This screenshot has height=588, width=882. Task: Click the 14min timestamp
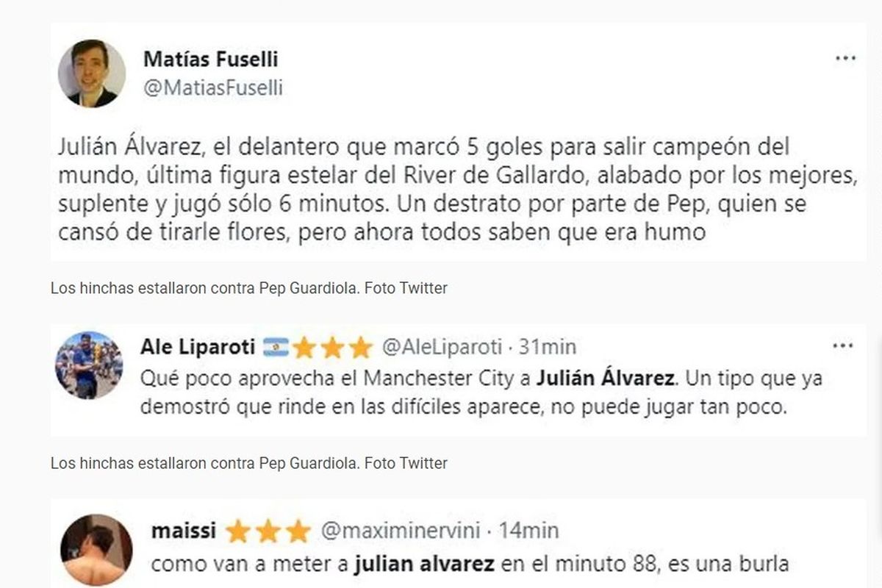[x=529, y=531]
